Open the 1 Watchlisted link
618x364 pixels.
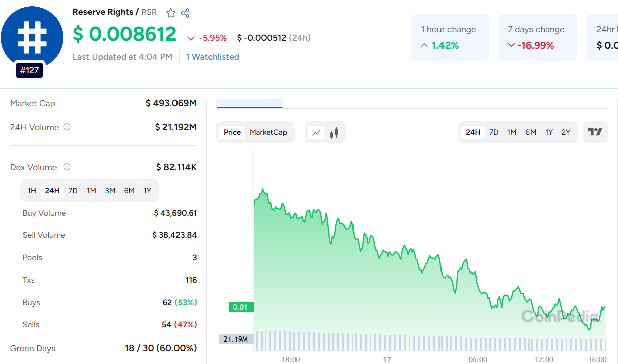click(x=212, y=57)
